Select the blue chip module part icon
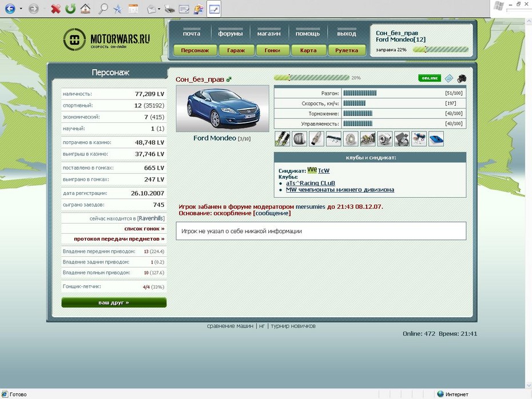Image resolution: width=532 pixels, height=399 pixels. coord(436,139)
